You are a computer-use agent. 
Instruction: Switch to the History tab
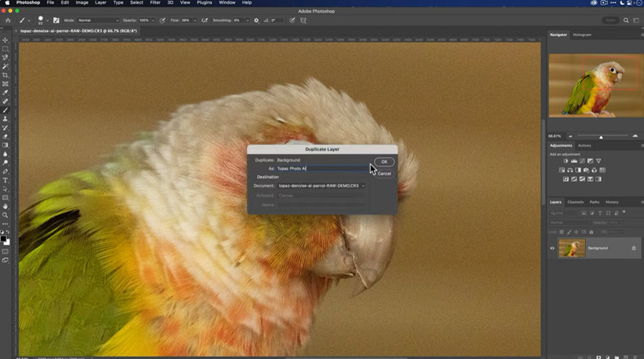pyautogui.click(x=611, y=202)
